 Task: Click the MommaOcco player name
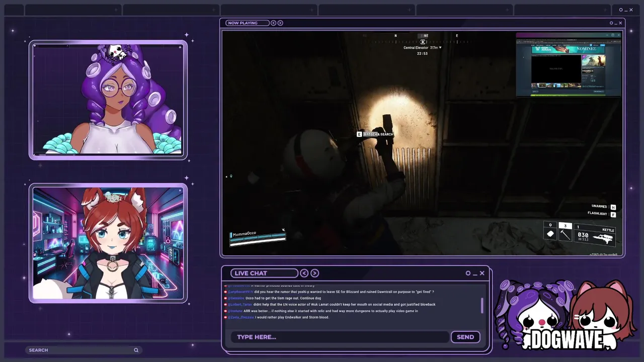click(x=245, y=234)
